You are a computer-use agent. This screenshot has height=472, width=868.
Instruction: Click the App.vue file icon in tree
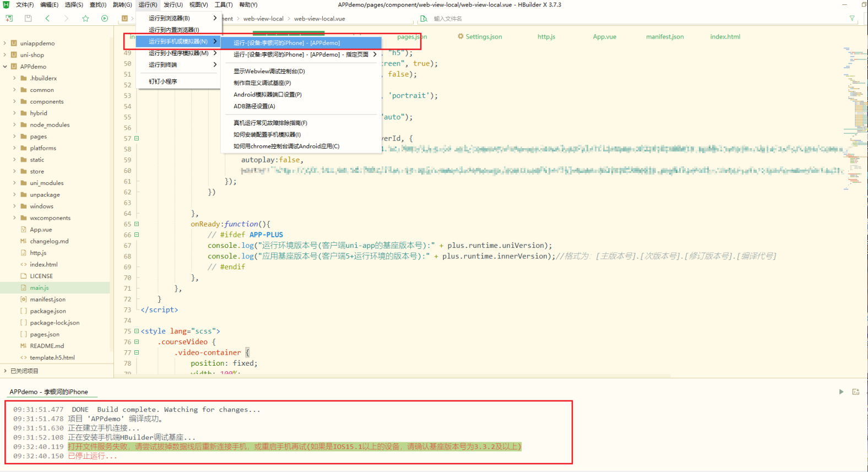point(24,230)
